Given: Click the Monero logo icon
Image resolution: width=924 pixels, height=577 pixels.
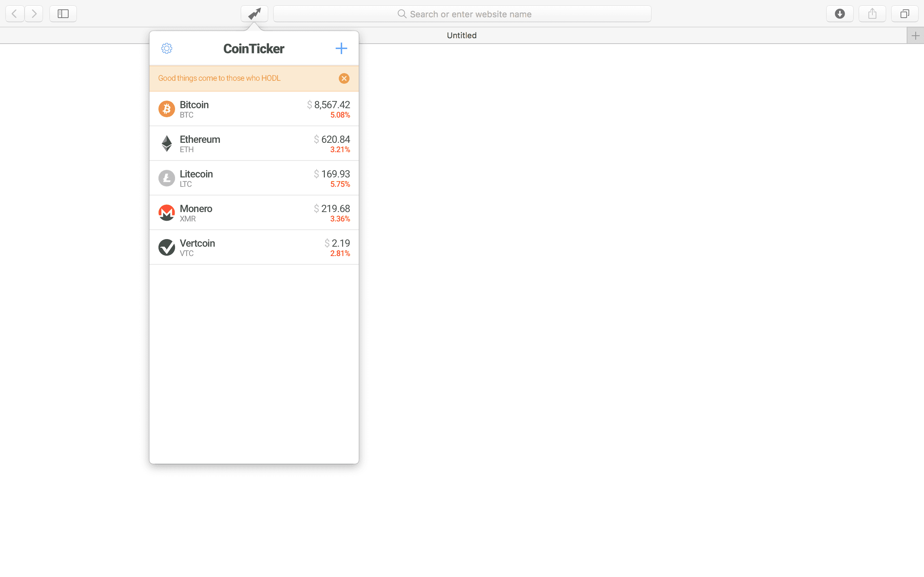Looking at the screenshot, I should (x=166, y=213).
